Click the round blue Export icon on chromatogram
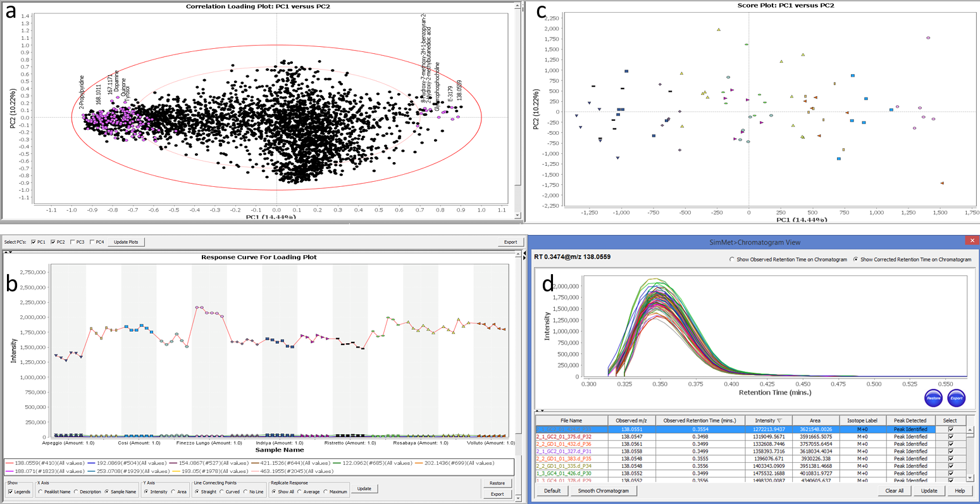The image size is (980, 504). (957, 398)
